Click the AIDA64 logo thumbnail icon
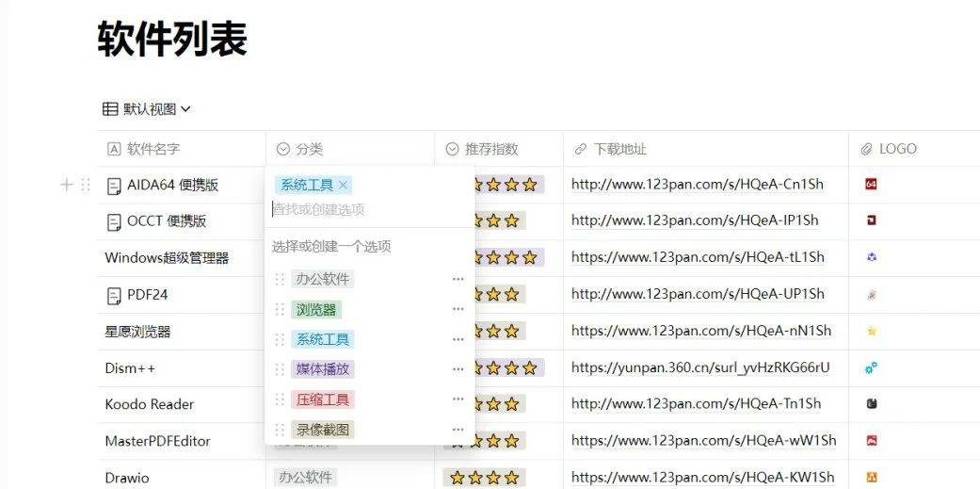This screenshot has height=489, width=980. [x=871, y=185]
